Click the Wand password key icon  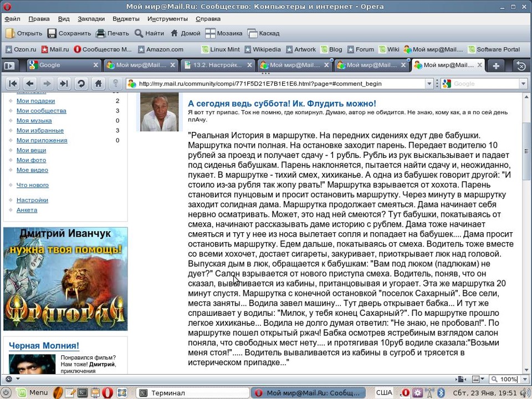[115, 84]
